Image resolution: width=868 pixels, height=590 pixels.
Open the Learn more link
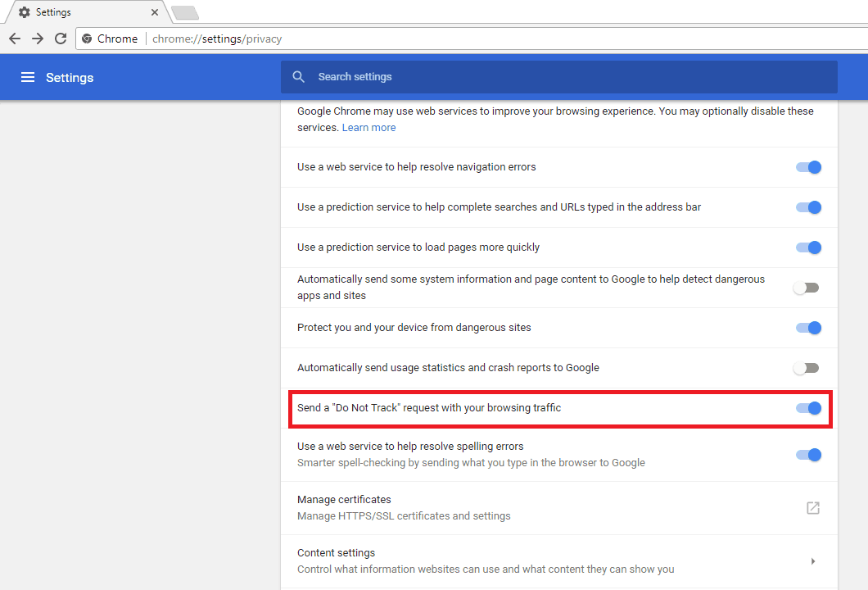click(x=368, y=127)
